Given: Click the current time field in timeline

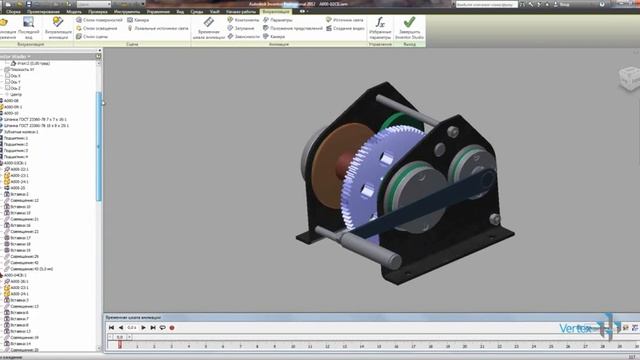Looking at the screenshot, I should [x=132, y=328].
